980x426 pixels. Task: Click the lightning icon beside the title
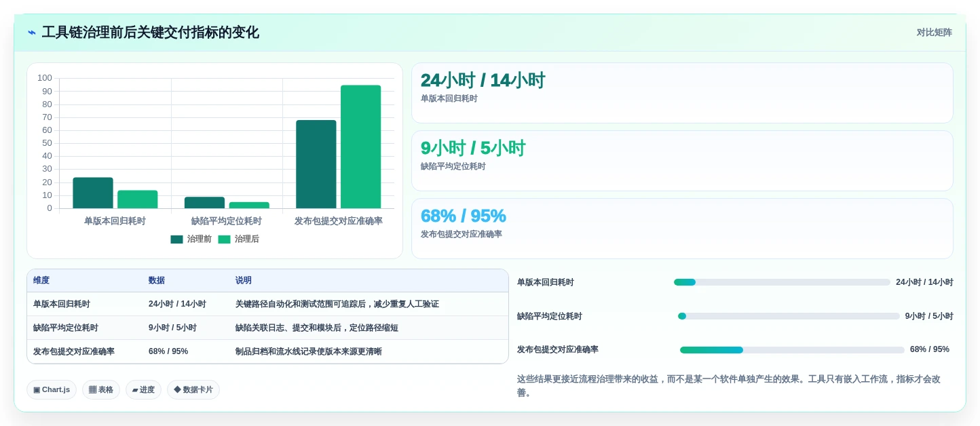click(x=32, y=33)
